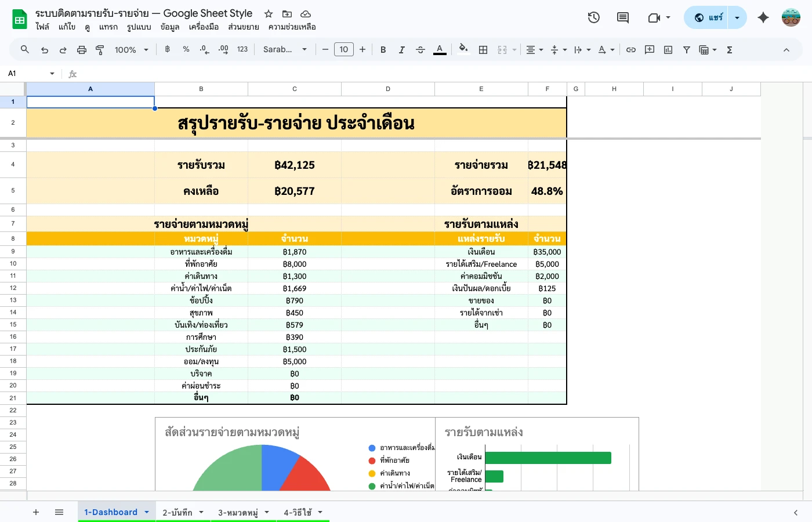Toggle strikethrough formatting
This screenshot has height=522, width=812.
coord(420,50)
